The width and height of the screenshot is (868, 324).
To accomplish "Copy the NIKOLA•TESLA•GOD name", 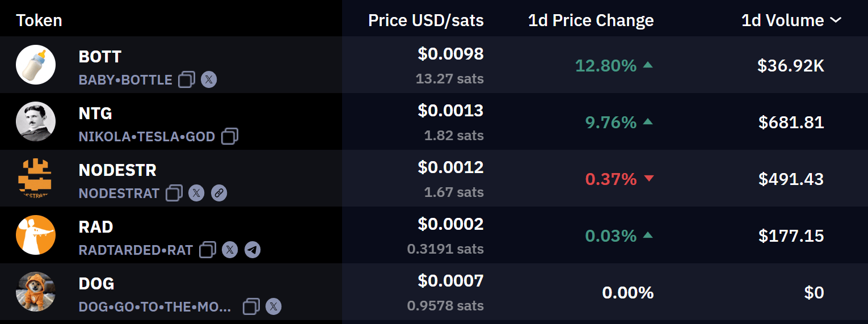I will pyautogui.click(x=230, y=136).
